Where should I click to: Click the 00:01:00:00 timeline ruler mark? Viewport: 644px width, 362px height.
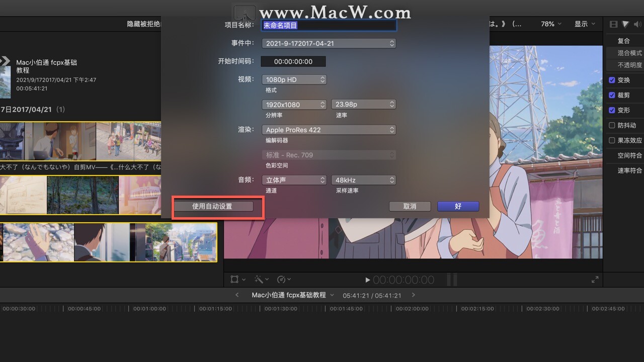tap(149, 309)
